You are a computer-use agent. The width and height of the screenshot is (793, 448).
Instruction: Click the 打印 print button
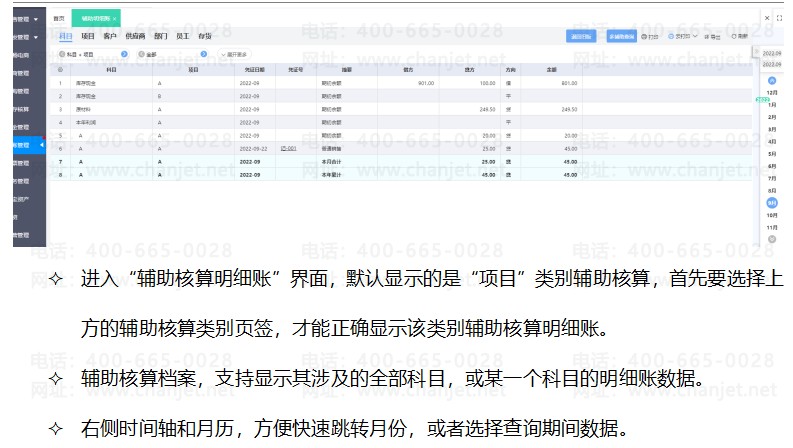[x=650, y=36]
